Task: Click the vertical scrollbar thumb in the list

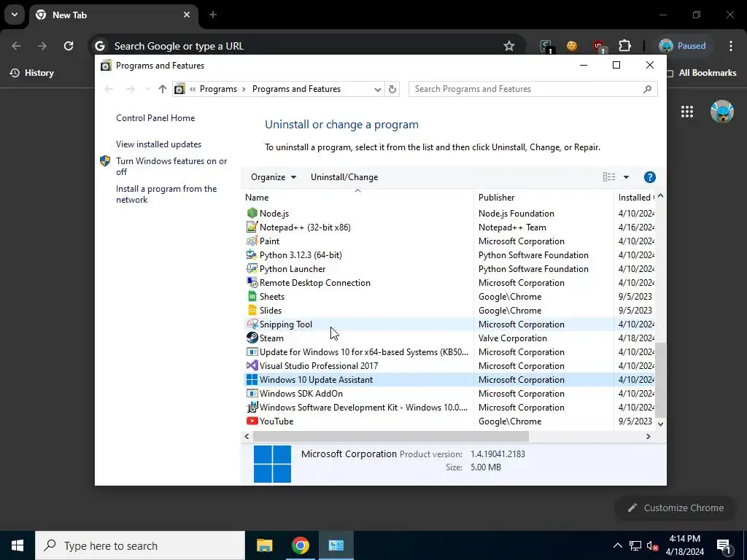Action: (660, 379)
